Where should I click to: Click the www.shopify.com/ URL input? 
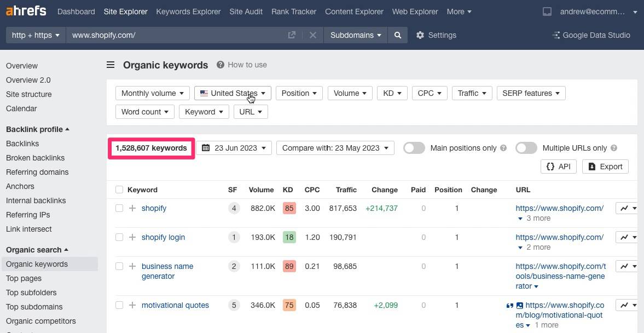[177, 36]
